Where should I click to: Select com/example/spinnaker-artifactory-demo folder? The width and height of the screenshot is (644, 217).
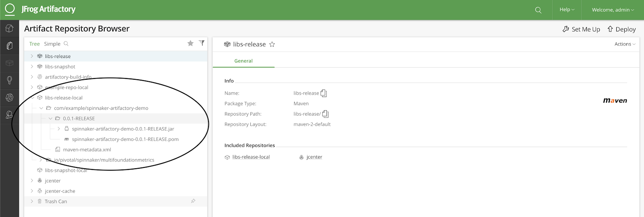[101, 108]
